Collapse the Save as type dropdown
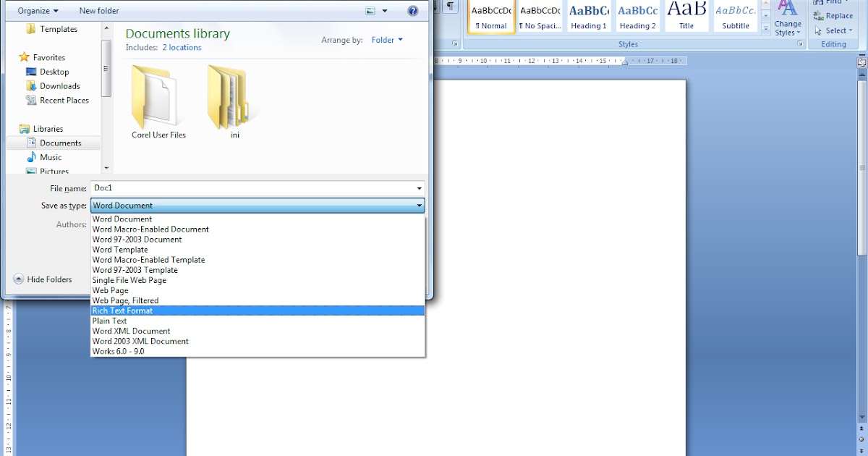Viewport: 868px width, 456px height. (x=420, y=206)
